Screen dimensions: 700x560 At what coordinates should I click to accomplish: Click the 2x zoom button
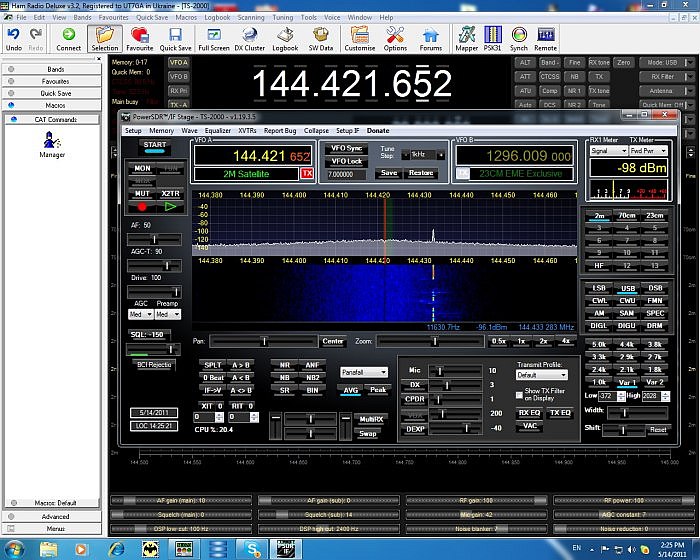tap(543, 341)
